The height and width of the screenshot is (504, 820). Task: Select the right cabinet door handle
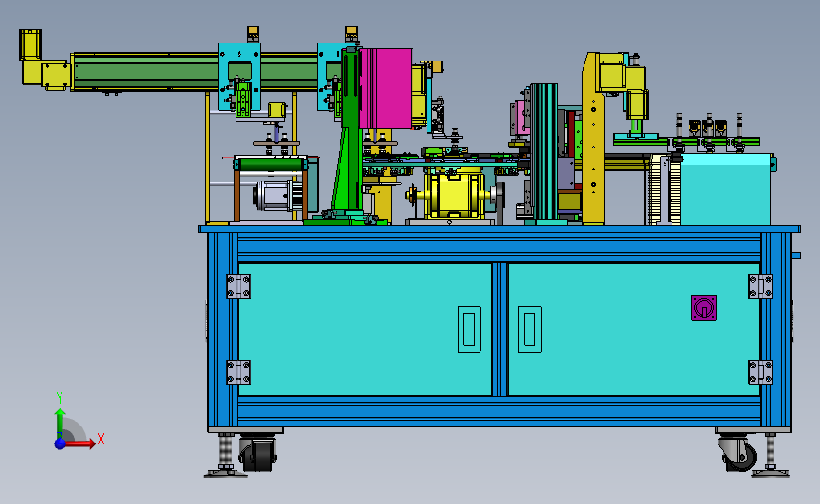(x=530, y=329)
